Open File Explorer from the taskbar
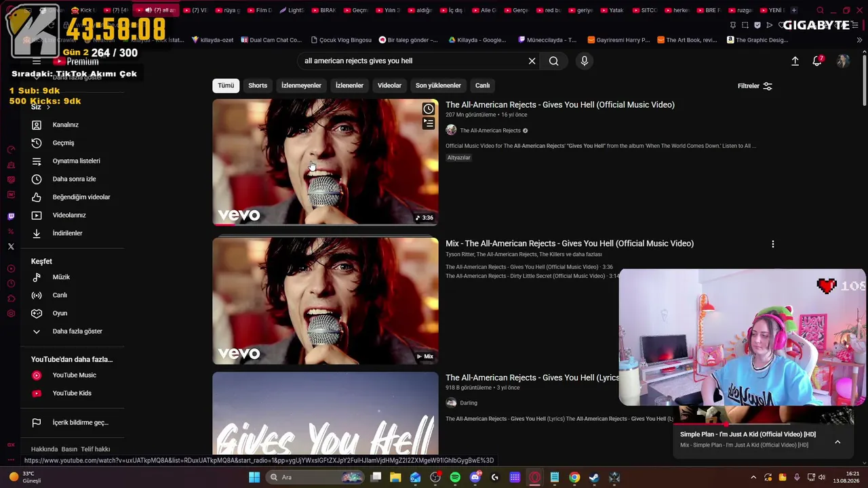Screen dimensions: 868x488 395,477
